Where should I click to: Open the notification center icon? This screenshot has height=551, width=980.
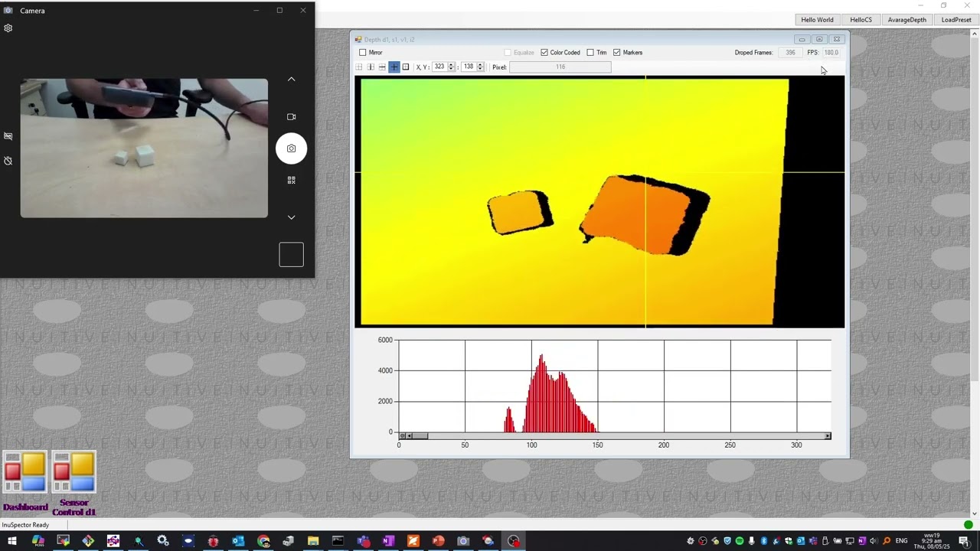964,541
